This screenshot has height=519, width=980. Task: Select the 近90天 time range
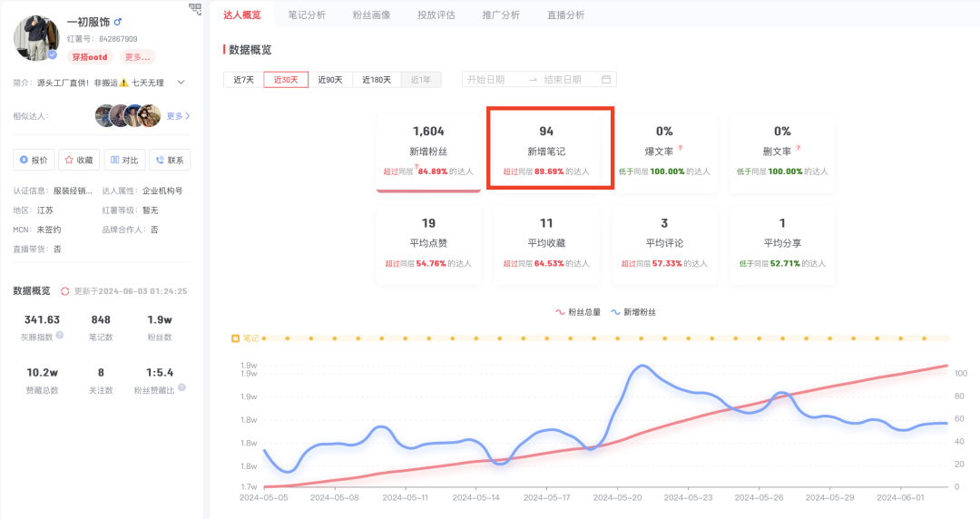[x=330, y=80]
